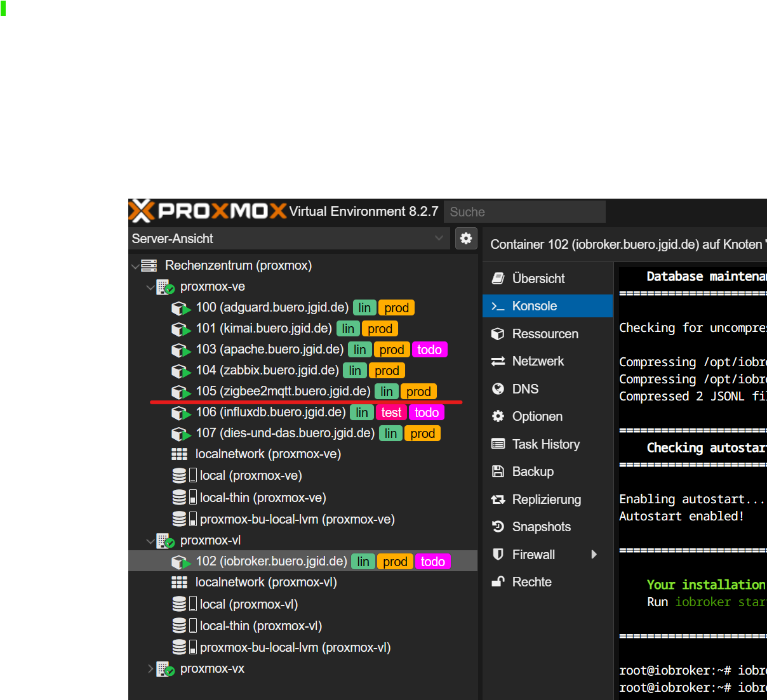Screen dimensions: 767x700
Task: Click container icon for 101 kimai
Action: coord(181,329)
